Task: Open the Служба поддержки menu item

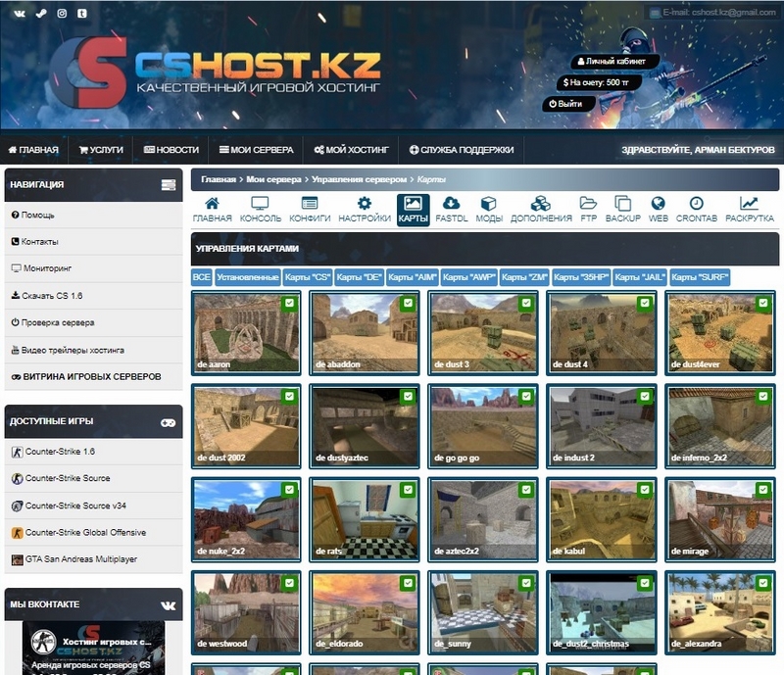Action: point(462,150)
